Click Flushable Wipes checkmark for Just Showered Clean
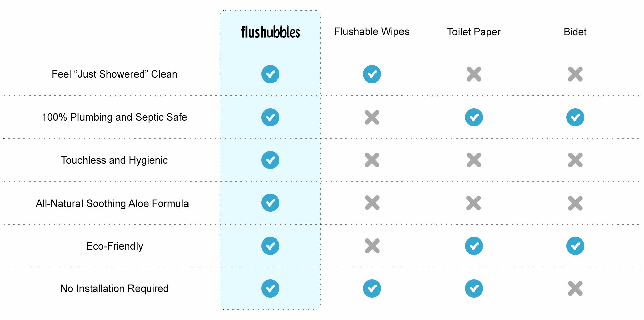Screen dimensions: 644x320 coord(372,74)
